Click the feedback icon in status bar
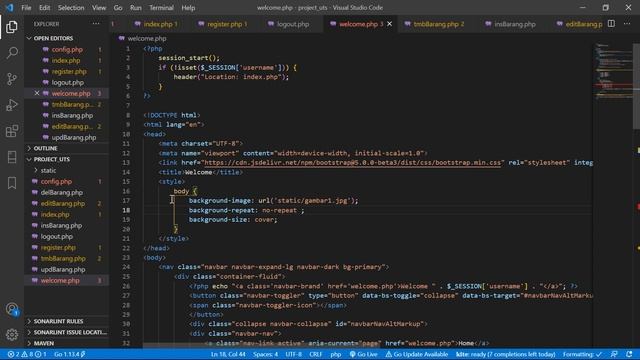The image size is (640, 360). [x=614, y=354]
